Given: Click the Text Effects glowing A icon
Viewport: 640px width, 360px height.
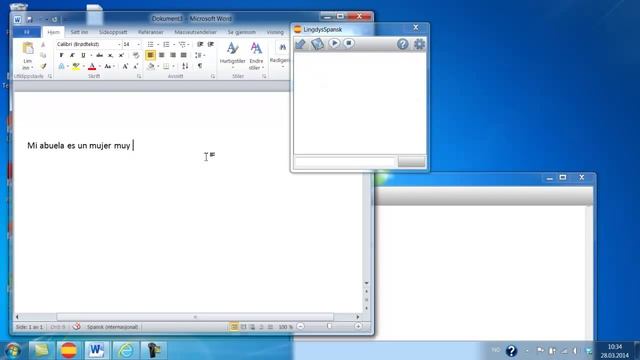Looking at the screenshot, I should [x=62, y=66].
